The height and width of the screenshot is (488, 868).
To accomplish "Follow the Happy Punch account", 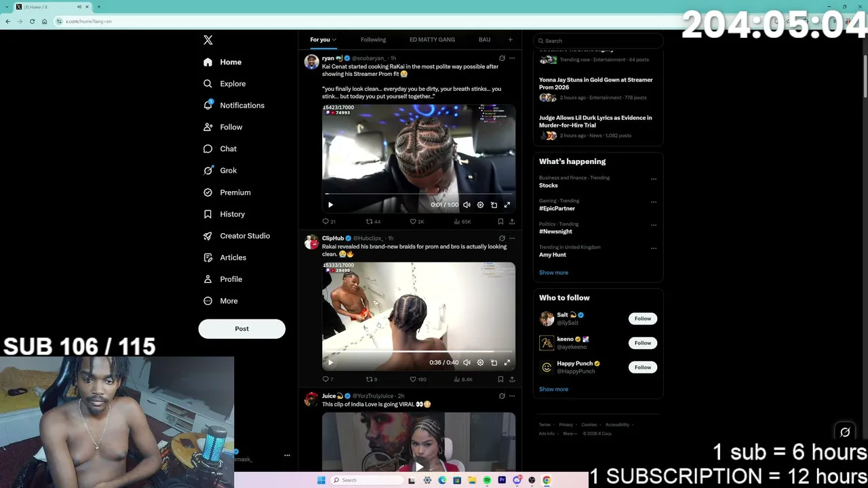I will point(643,367).
